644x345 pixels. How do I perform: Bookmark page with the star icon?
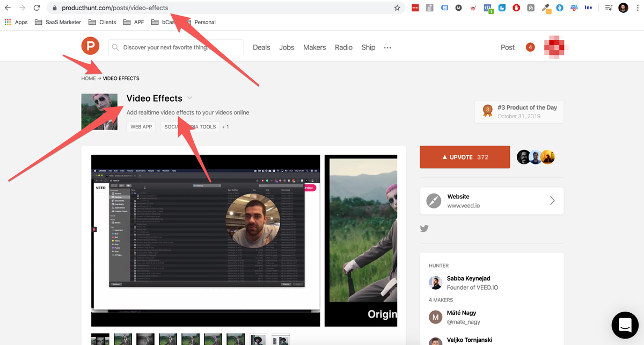click(397, 8)
